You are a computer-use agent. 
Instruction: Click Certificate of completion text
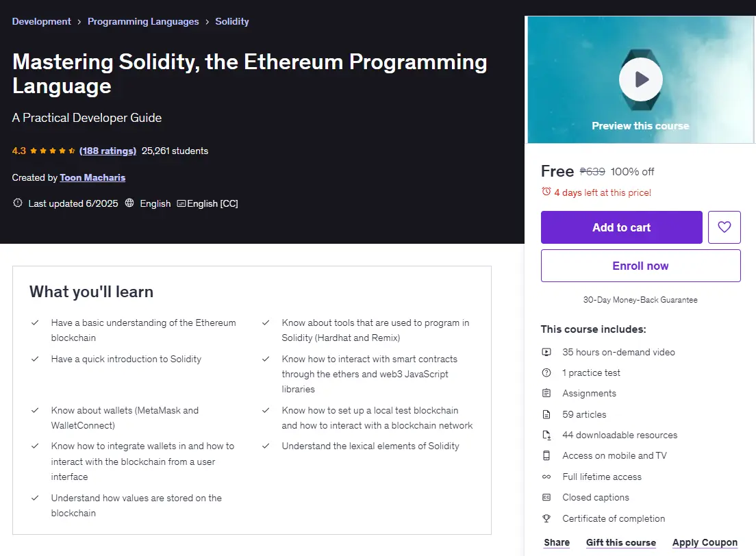click(614, 518)
